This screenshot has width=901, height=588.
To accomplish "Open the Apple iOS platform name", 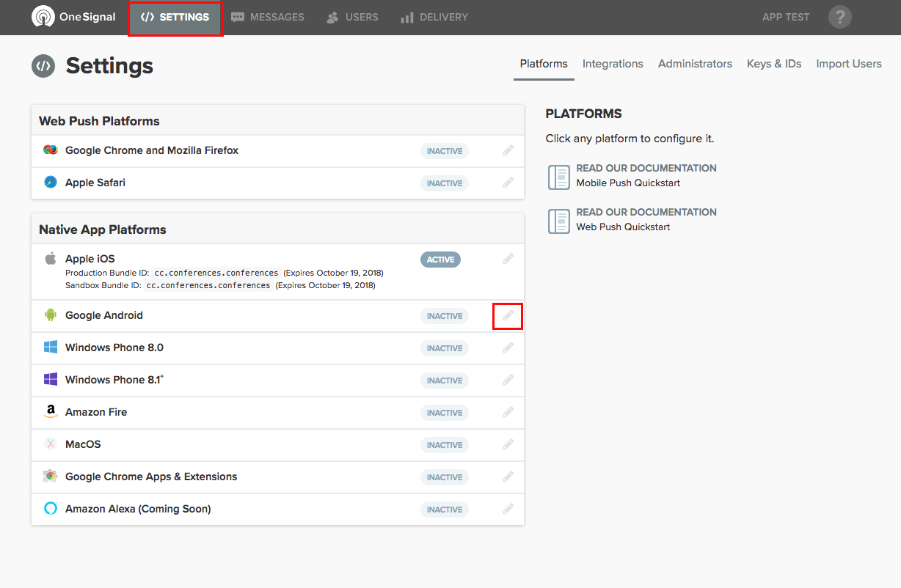I will pos(90,259).
